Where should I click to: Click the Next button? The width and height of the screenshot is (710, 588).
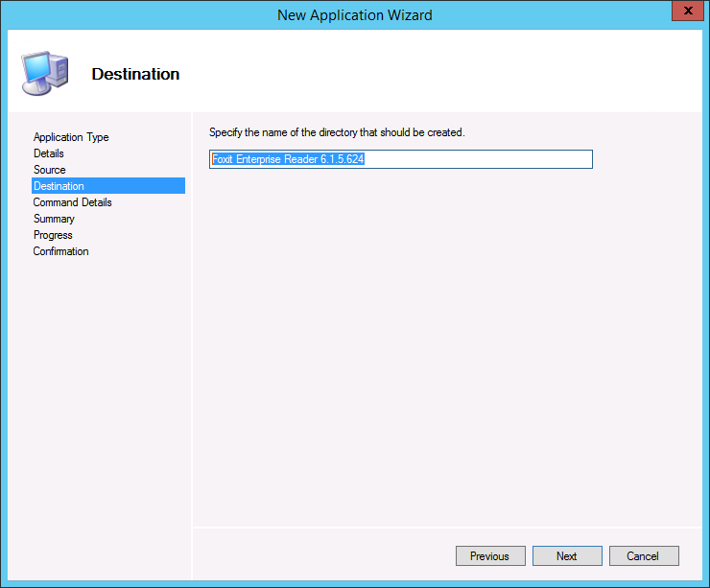[567, 555]
